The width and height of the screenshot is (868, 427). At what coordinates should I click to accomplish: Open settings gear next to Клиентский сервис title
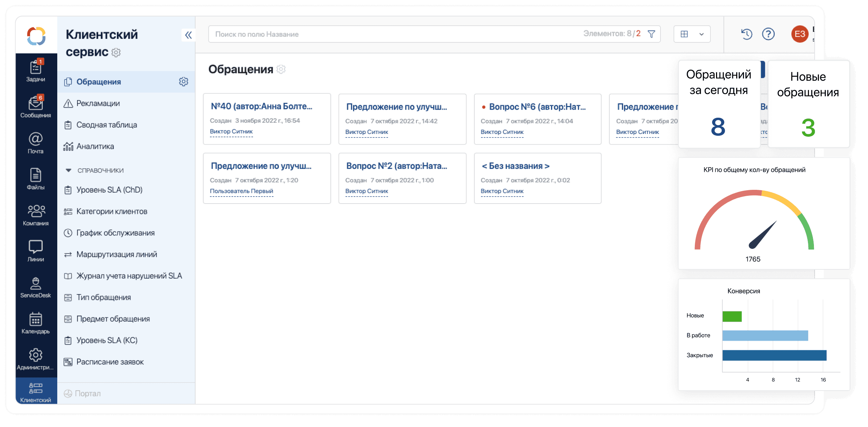point(116,52)
